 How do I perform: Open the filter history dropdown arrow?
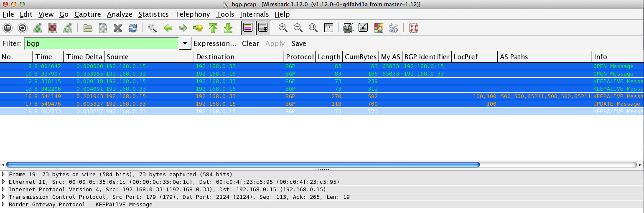click(x=184, y=43)
